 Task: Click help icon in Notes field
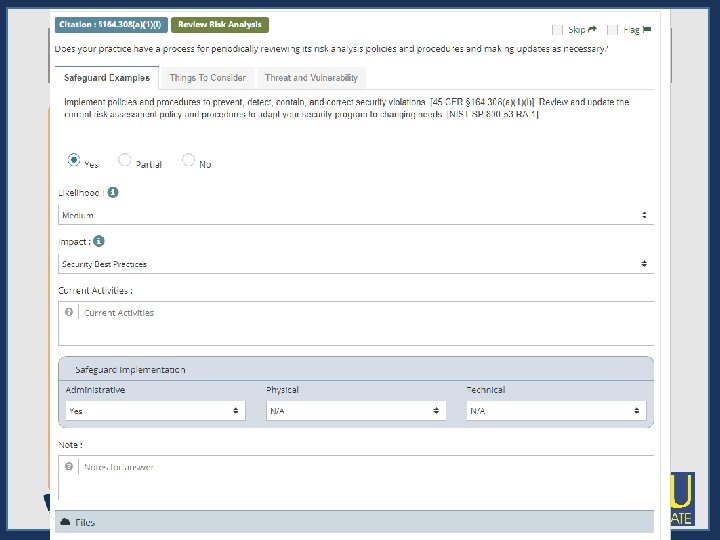tap(69, 467)
